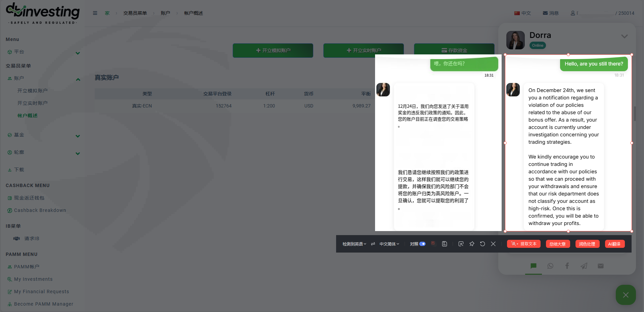This screenshot has height=312, width=644.
Task: Open the Facebook contact icon
Action: pyautogui.click(x=567, y=266)
